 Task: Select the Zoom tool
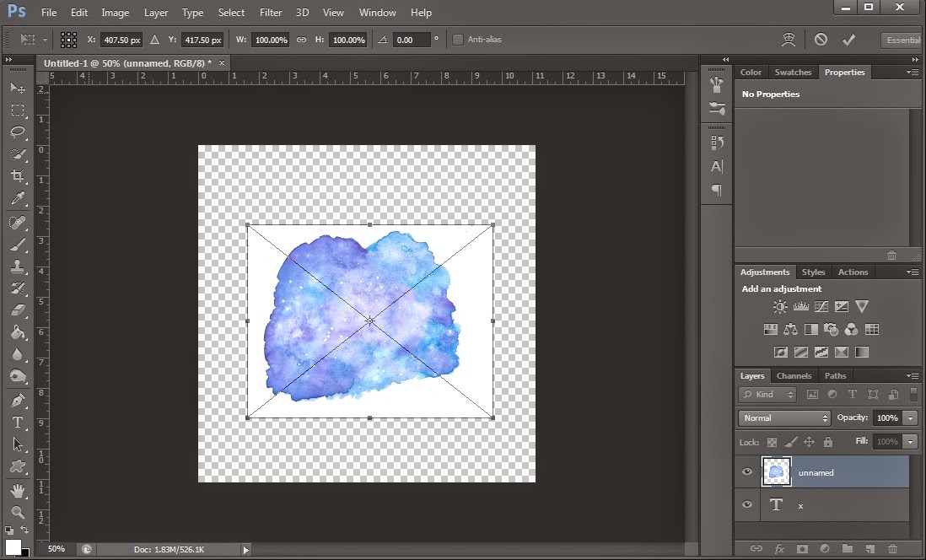coord(18,512)
